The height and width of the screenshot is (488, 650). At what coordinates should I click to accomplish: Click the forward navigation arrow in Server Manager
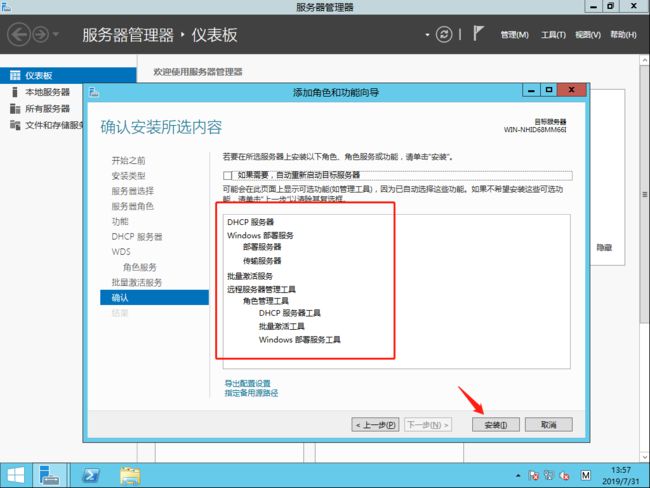click(x=41, y=34)
